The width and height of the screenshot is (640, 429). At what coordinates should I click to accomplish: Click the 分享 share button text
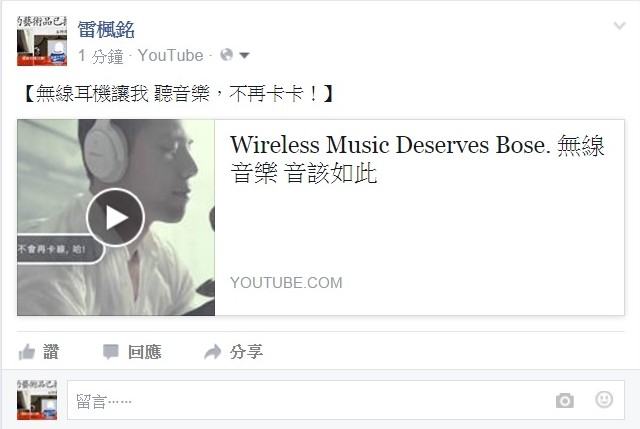point(246,352)
